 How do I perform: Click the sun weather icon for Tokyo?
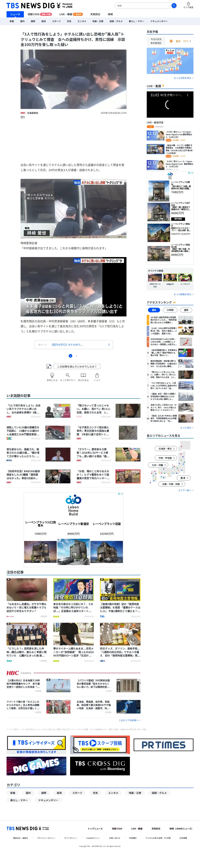tap(171, 41)
